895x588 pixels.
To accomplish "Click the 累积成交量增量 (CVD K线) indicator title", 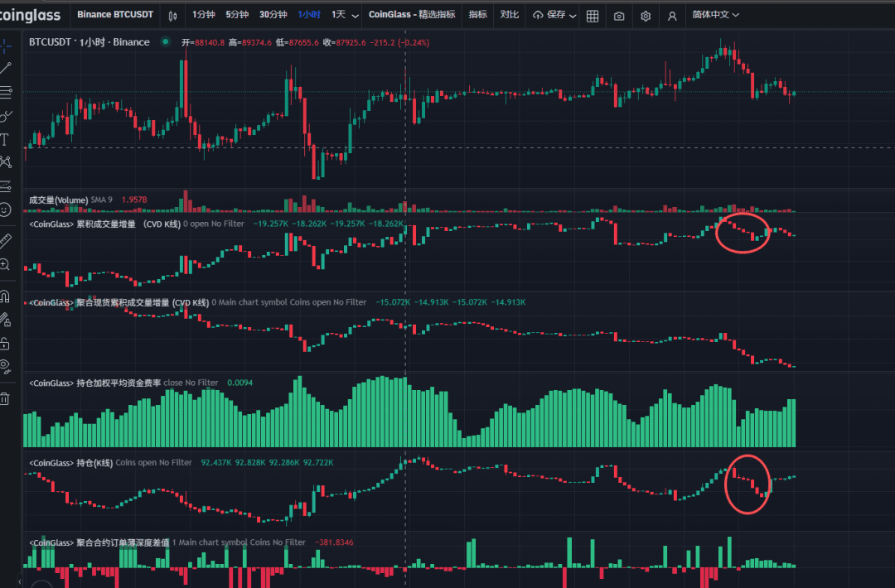I will coord(104,224).
